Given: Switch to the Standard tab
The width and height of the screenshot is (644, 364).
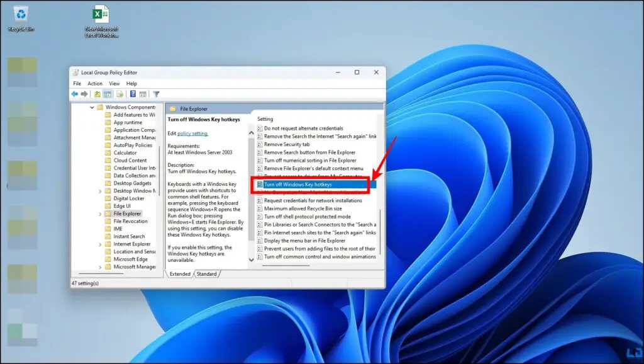Looking at the screenshot, I should tap(206, 274).
